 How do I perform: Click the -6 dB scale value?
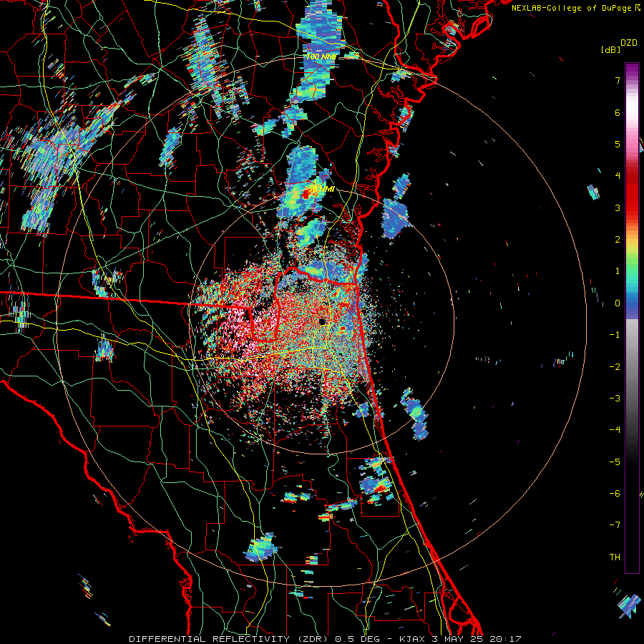tap(615, 494)
